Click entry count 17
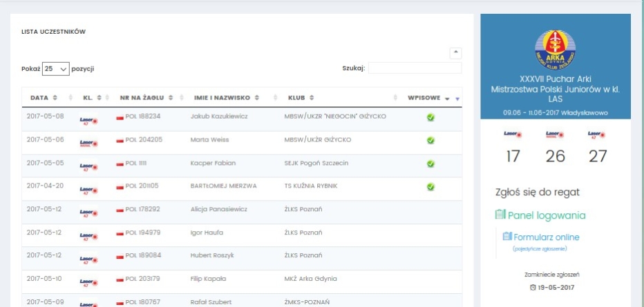The height and width of the screenshot is (307, 644). [513, 156]
